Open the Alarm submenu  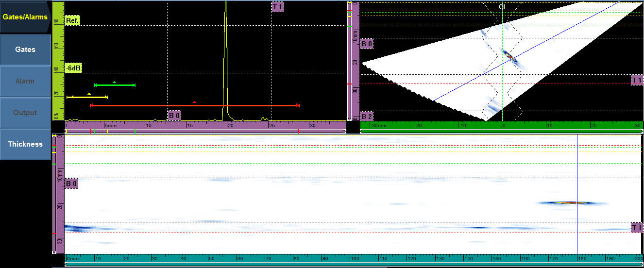(25, 81)
